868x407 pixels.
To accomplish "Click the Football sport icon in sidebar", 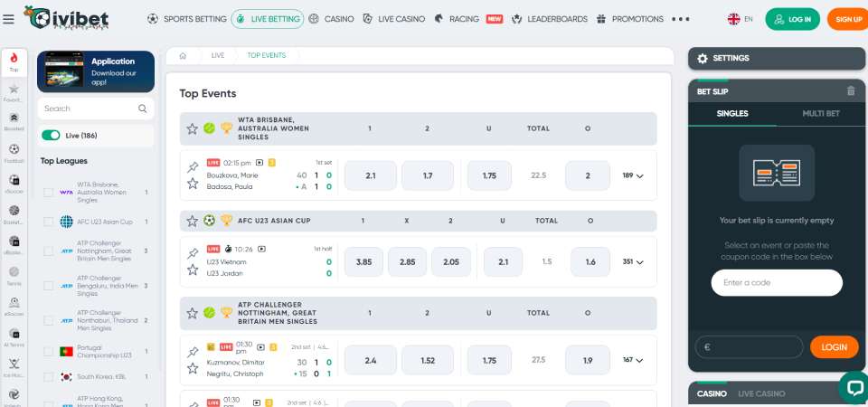I will [x=14, y=152].
